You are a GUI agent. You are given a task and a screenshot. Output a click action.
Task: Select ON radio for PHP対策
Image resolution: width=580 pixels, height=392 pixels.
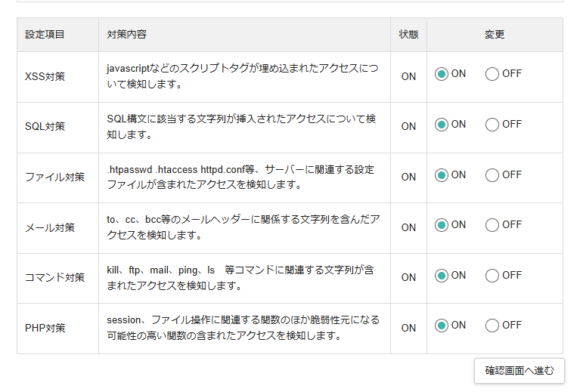pyautogui.click(x=442, y=326)
